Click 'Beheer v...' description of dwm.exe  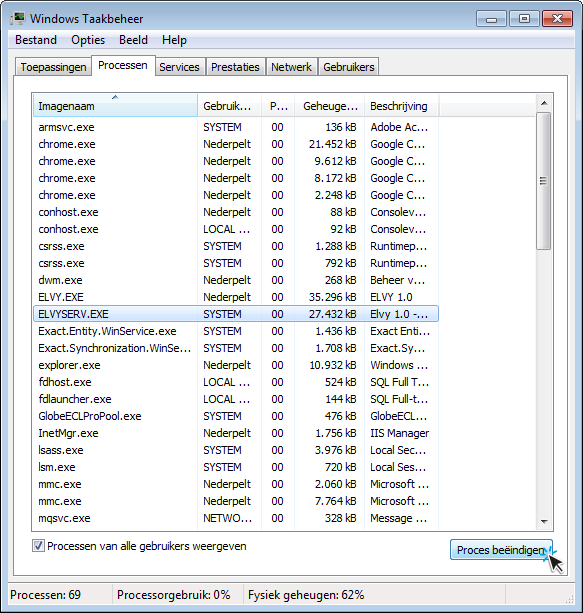[x=398, y=280]
